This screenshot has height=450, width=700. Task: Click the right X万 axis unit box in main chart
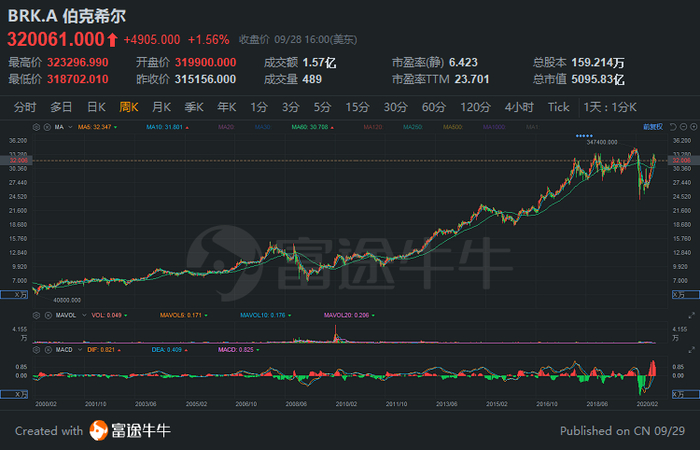tap(686, 295)
